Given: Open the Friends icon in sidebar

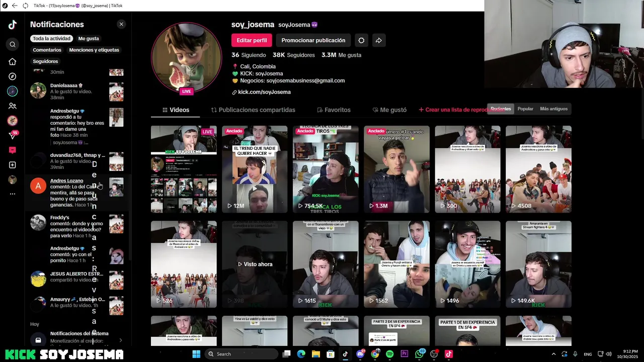Looking at the screenshot, I should click(13, 106).
